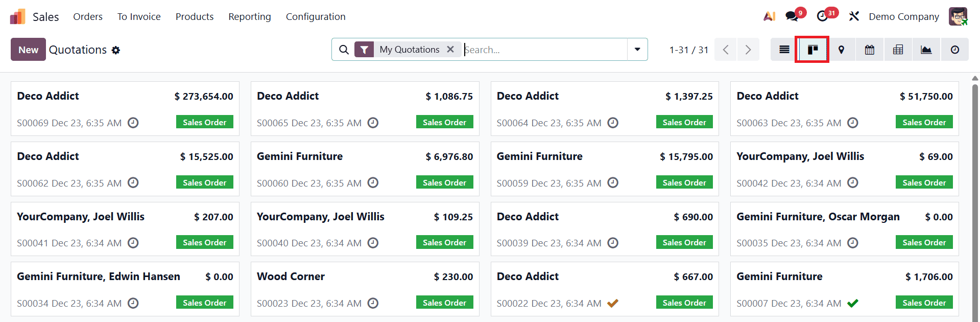This screenshot has height=322, width=980.
Task: Open the map view
Action: click(841, 49)
